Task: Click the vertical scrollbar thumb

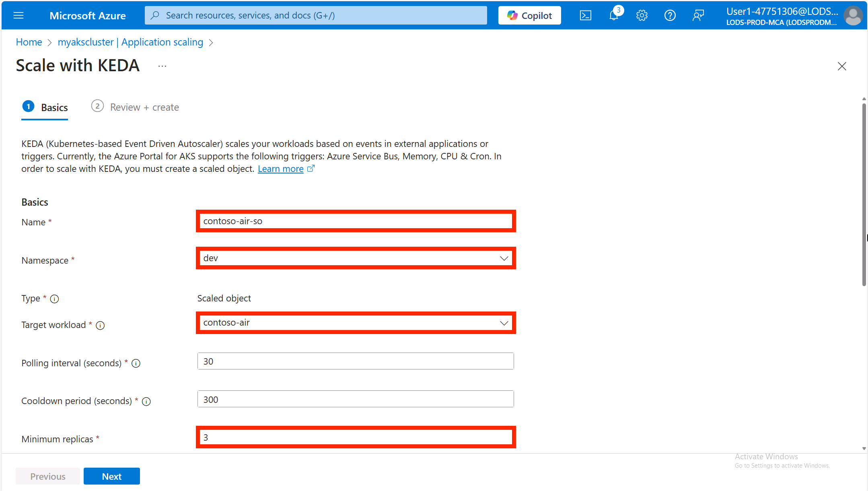Action: coord(864,195)
